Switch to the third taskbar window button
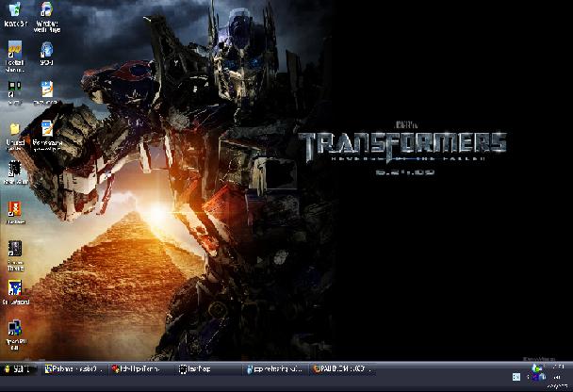573x392 pixels. click(x=208, y=369)
